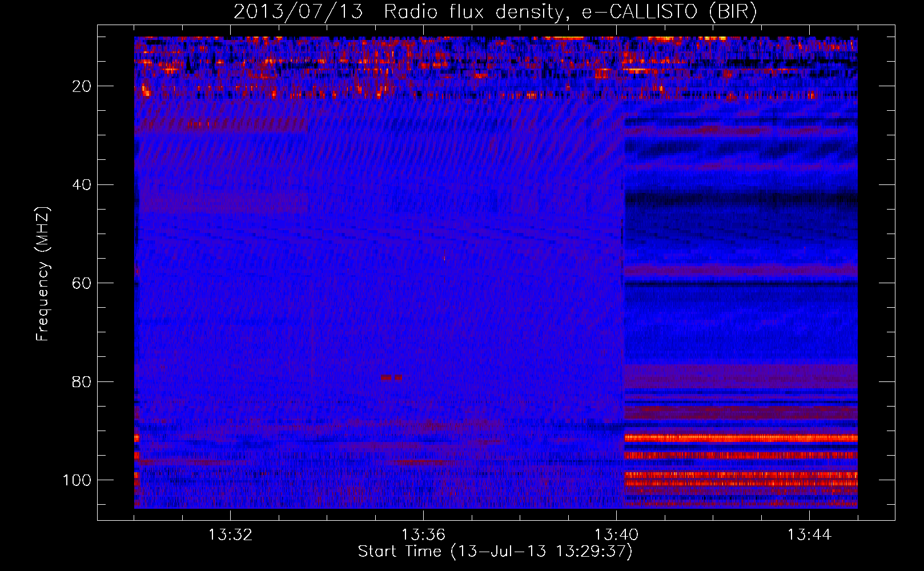Click the frequency tick label 20
Screen dimensions: 924x571
(x=82, y=86)
